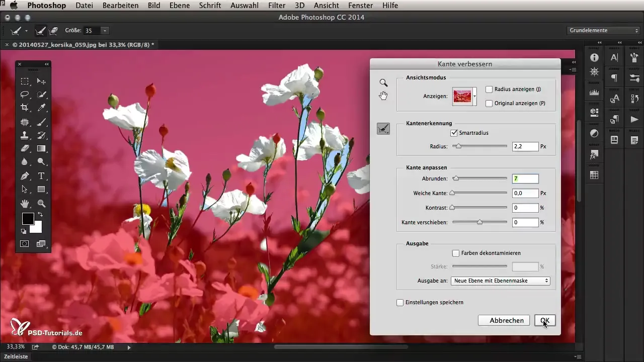Open the Info panel icon
The height and width of the screenshot is (362, 644).
click(594, 57)
